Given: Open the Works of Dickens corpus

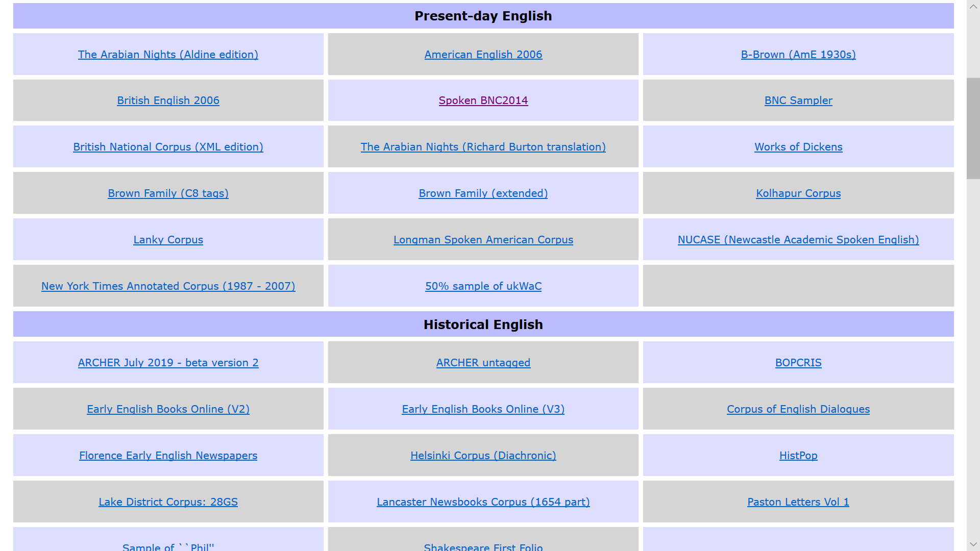Looking at the screenshot, I should pyautogui.click(x=798, y=147).
